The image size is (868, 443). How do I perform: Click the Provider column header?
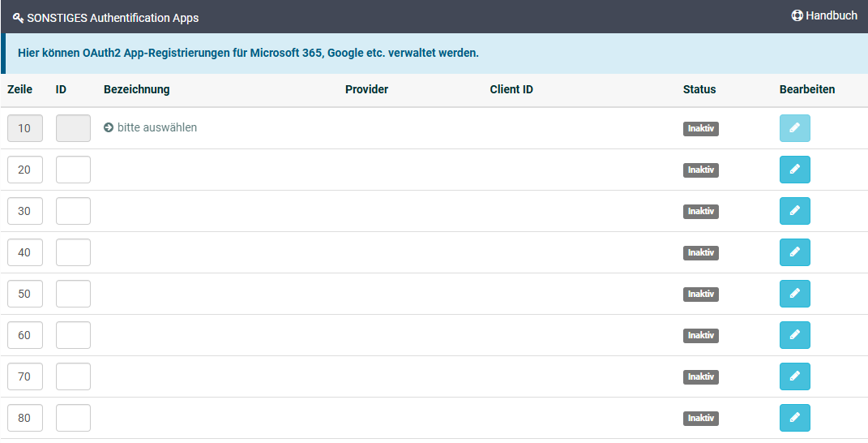point(366,89)
